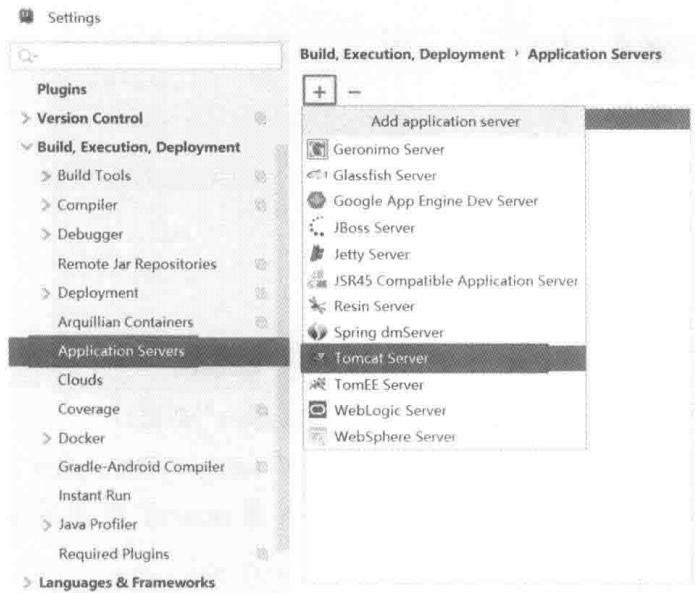Open Arquillian Containers settings
This screenshot has height=593, width=695.
coord(125,322)
